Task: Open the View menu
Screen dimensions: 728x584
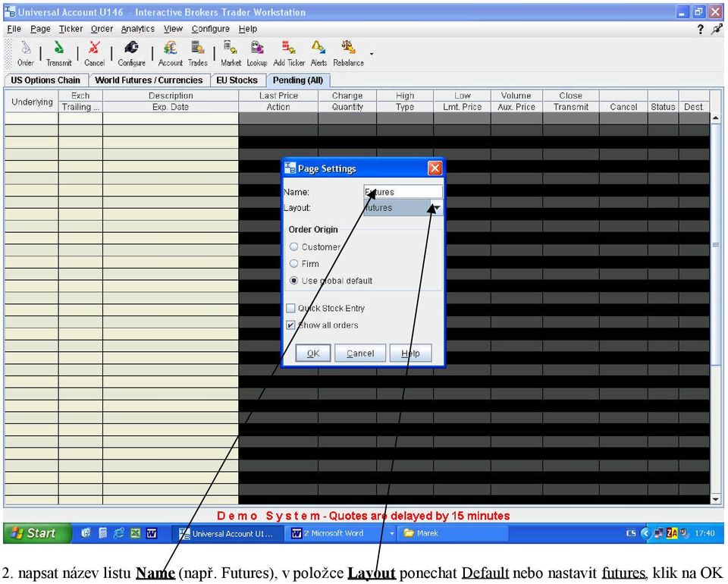Action: point(173,29)
